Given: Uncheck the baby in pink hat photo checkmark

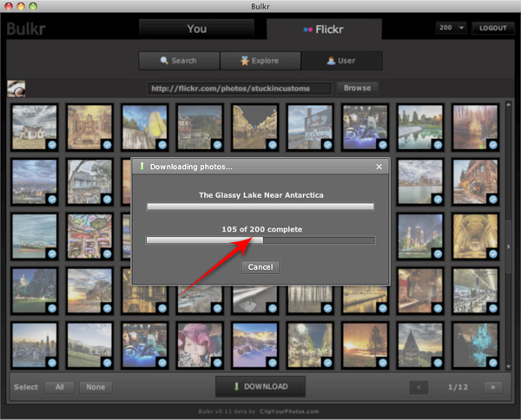Looking at the screenshot, I should coord(217,363).
